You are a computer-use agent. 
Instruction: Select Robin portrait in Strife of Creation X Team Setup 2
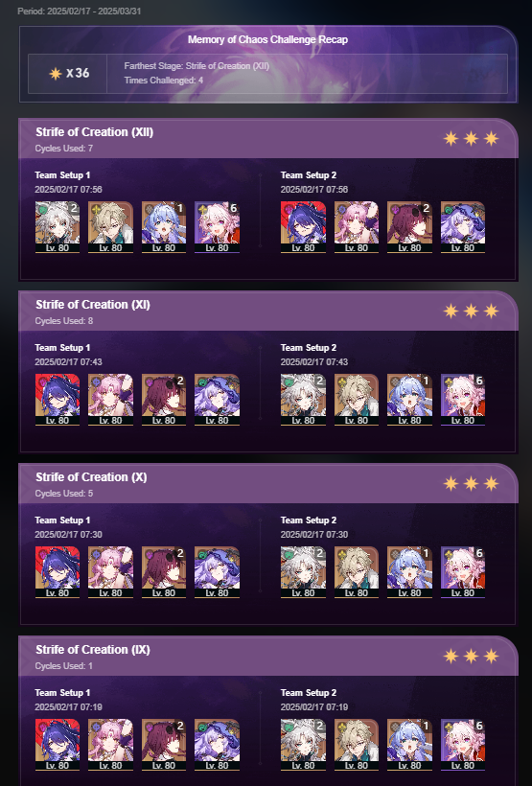pos(409,571)
